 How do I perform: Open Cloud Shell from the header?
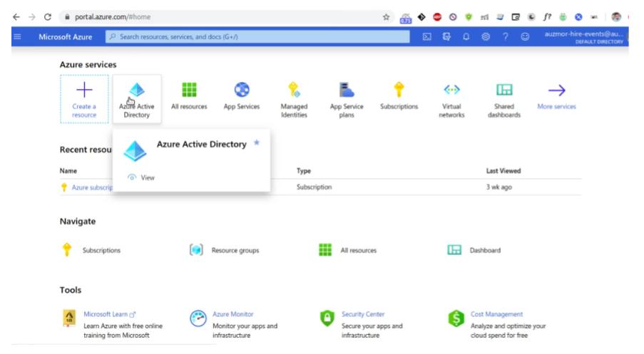coord(426,36)
